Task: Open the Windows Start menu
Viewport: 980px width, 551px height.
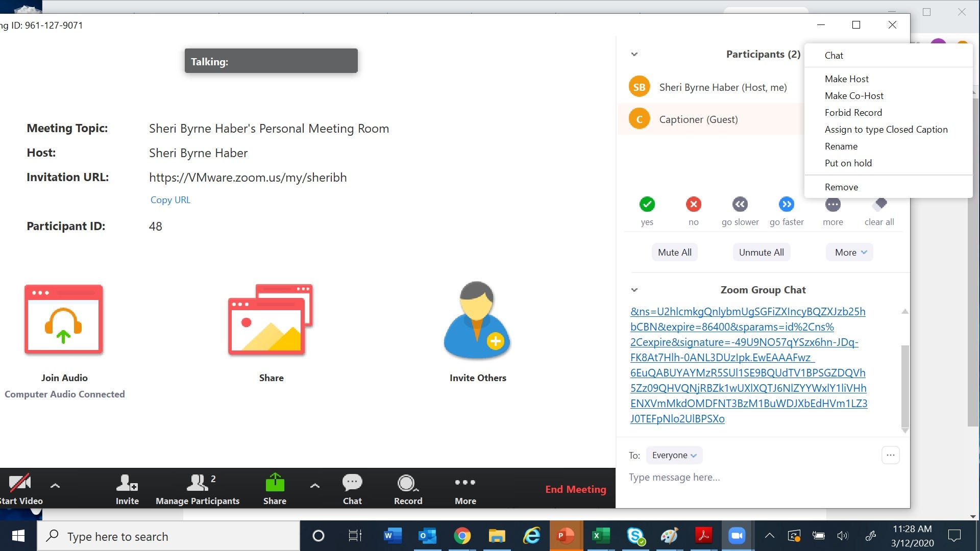Action: pos(18,536)
